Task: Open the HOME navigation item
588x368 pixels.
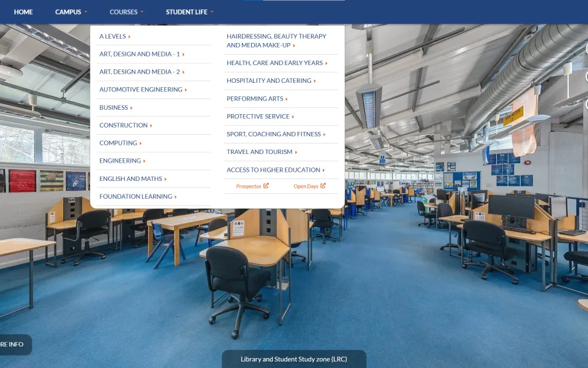Action: pyautogui.click(x=23, y=12)
